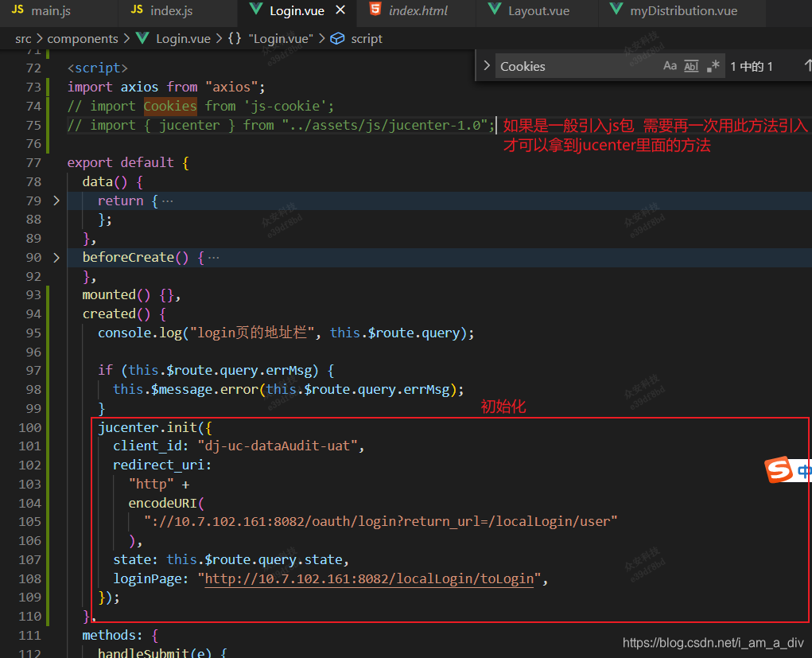Open the loginPage URL link in code

click(x=369, y=578)
